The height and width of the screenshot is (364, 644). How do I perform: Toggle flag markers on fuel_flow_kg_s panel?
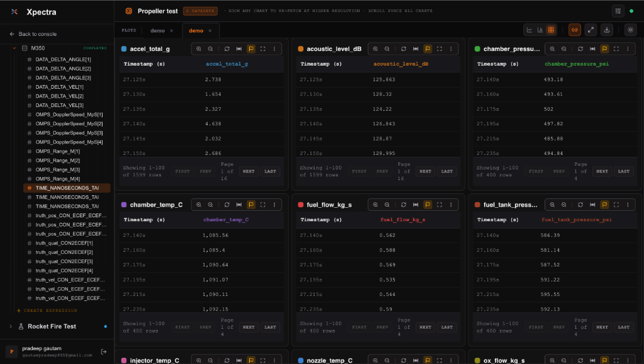pyautogui.click(x=428, y=205)
